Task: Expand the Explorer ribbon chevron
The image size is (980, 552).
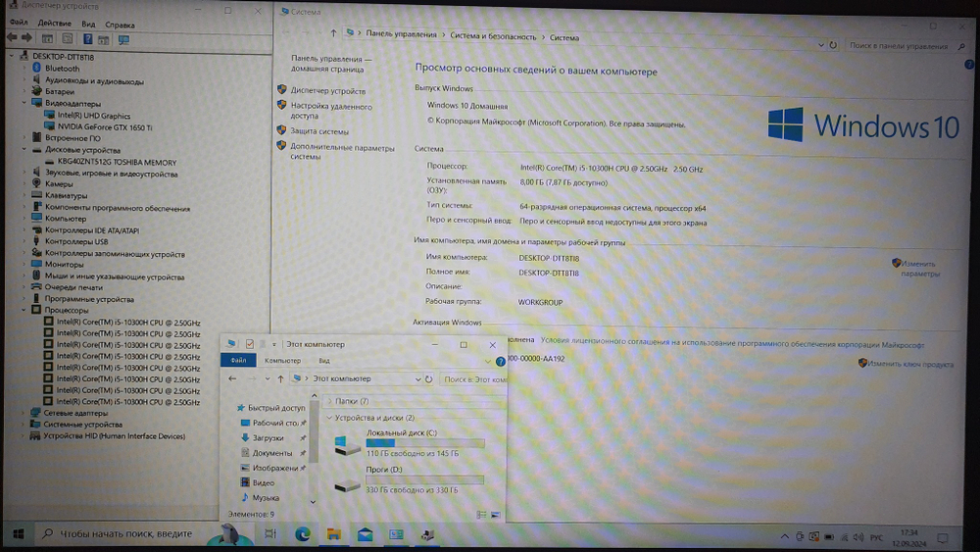Action: 487,362
